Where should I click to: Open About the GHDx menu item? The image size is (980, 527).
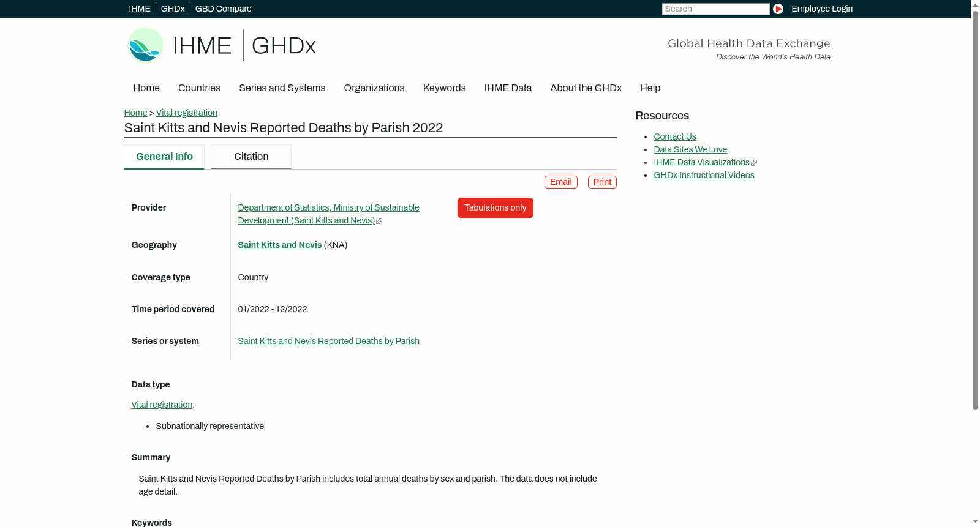pos(586,88)
